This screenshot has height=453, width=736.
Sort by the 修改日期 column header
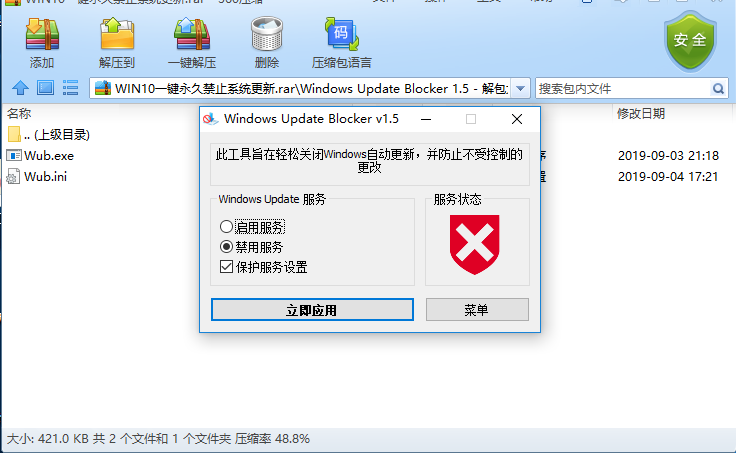click(x=641, y=114)
